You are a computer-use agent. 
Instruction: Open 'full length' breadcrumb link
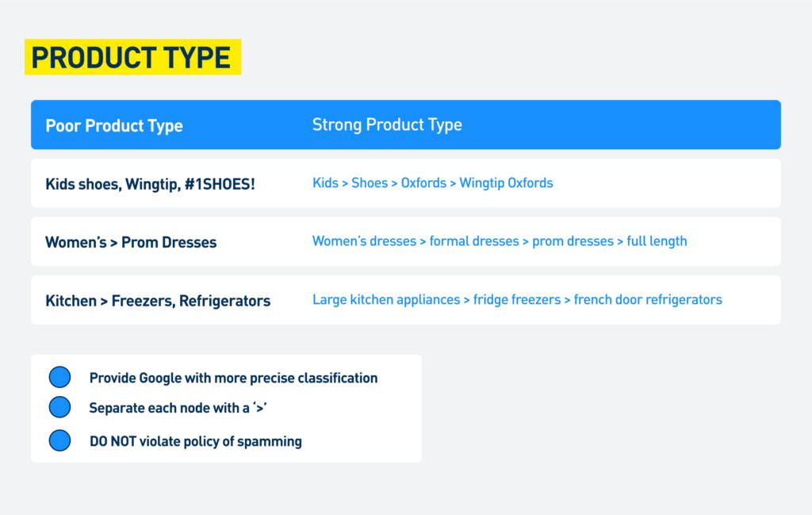click(657, 241)
